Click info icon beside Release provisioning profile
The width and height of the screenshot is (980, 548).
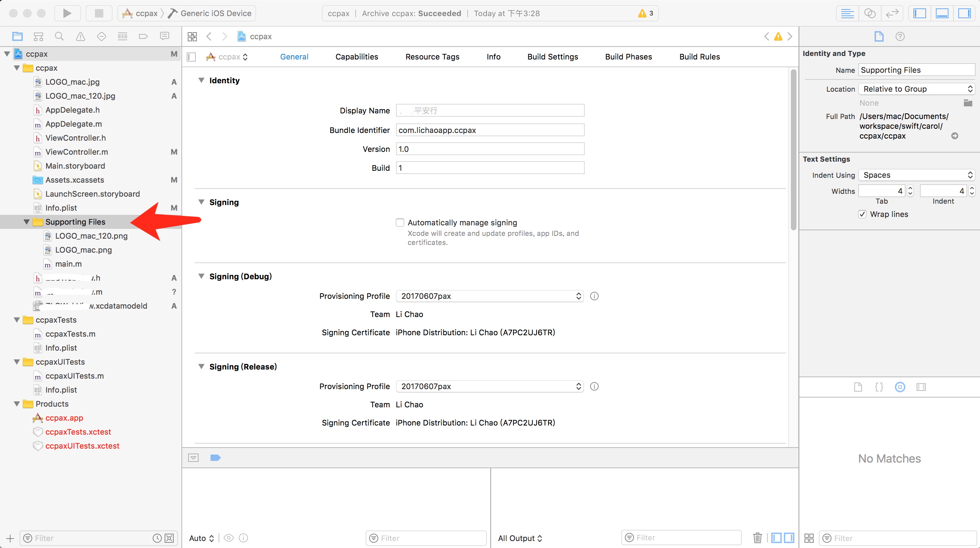click(x=594, y=386)
